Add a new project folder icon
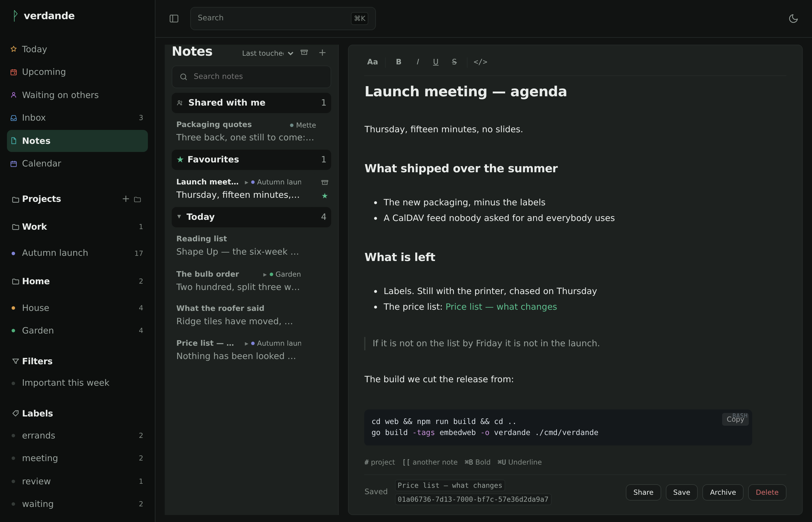This screenshot has width=812, height=522. point(137,199)
